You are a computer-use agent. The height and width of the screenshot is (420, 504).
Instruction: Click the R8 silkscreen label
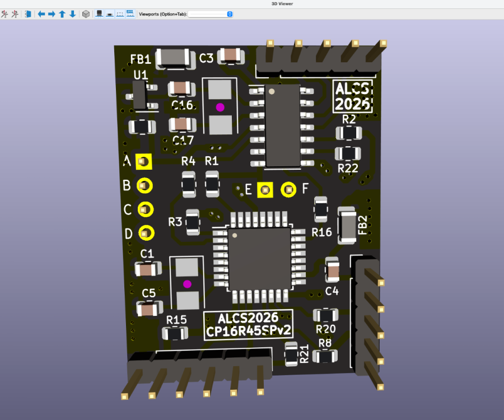click(x=325, y=343)
